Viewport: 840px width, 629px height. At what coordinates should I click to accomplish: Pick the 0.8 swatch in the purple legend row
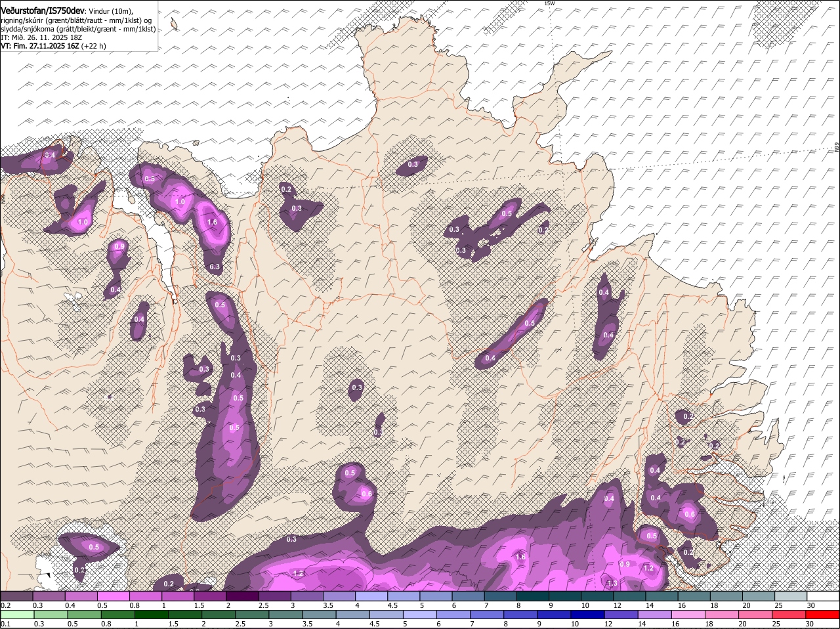coord(146,596)
